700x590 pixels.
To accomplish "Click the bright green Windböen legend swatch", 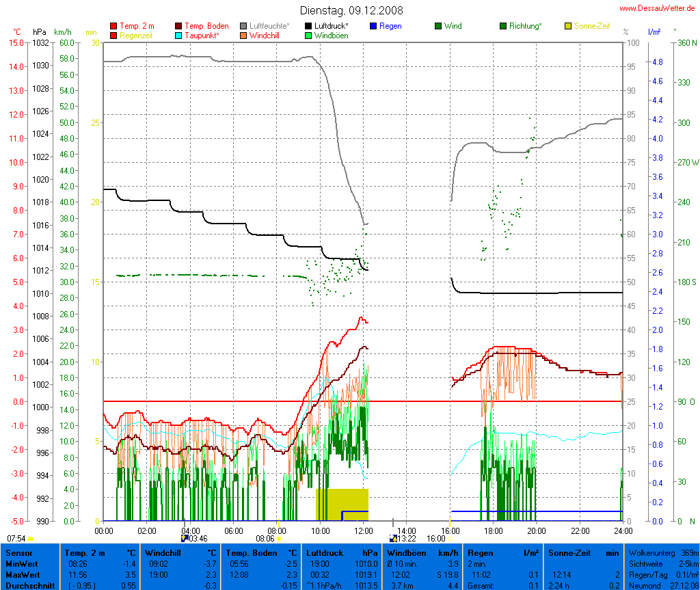I will click(x=310, y=35).
